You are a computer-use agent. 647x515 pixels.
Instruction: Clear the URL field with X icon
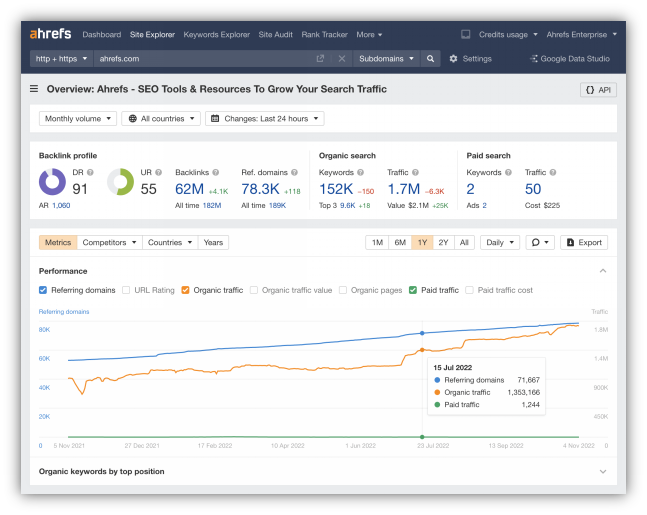(x=342, y=59)
